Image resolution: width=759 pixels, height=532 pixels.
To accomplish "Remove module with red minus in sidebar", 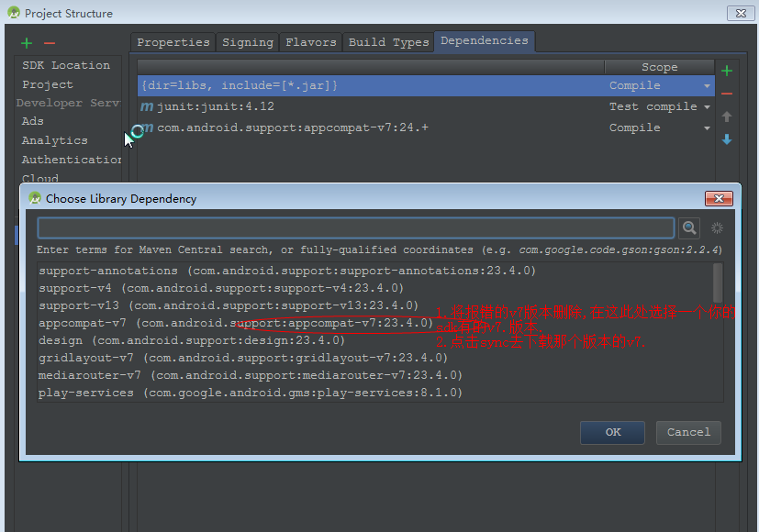I will coord(50,43).
